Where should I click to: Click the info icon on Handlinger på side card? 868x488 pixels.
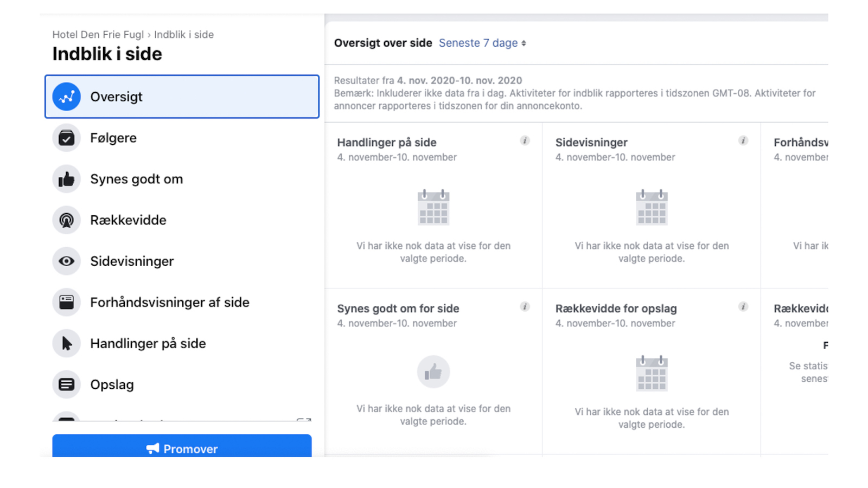pos(525,140)
